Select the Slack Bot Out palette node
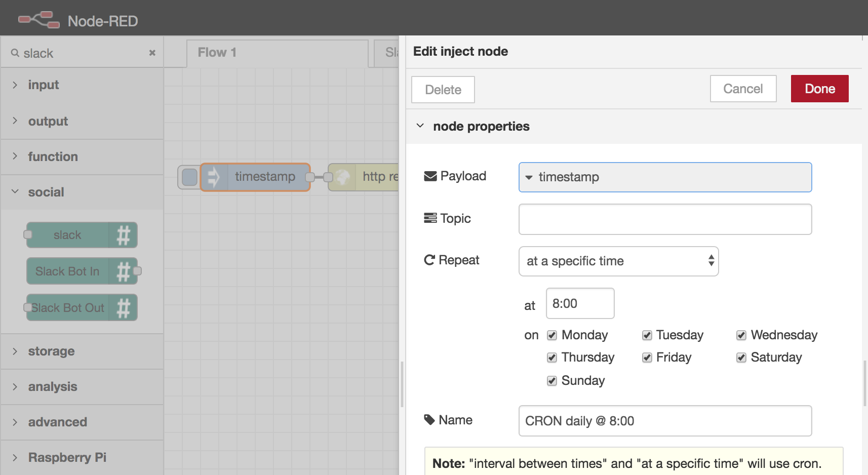This screenshot has width=868, height=475. point(82,308)
